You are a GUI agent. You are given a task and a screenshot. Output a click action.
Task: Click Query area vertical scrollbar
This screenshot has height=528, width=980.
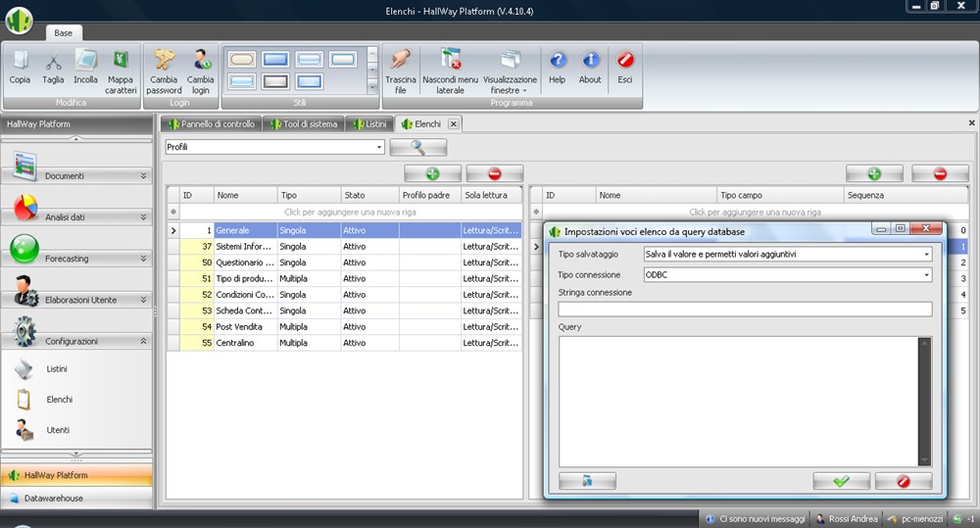point(925,402)
